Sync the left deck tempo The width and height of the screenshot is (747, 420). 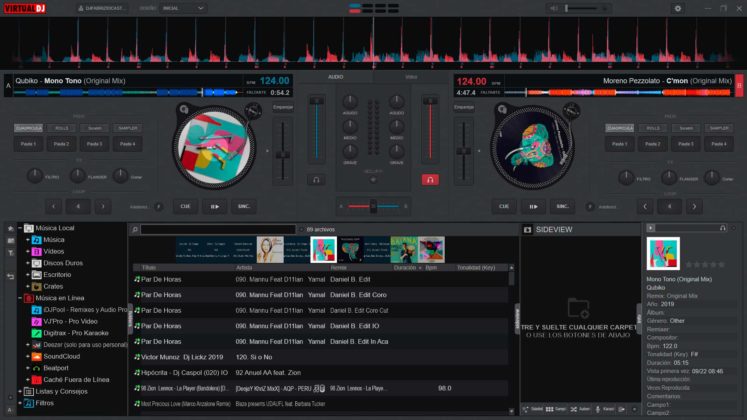(x=244, y=206)
